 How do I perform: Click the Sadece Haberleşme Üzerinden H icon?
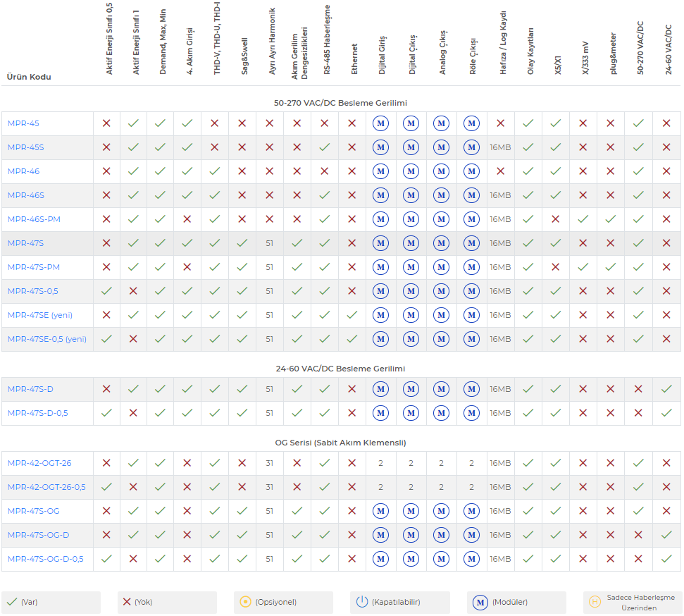click(595, 602)
